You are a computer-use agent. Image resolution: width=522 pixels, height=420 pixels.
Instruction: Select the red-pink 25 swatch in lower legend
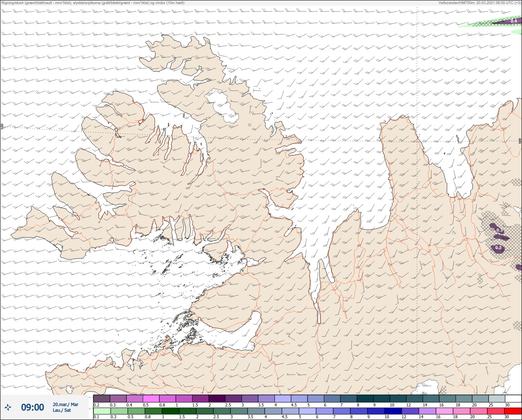pos(495,411)
